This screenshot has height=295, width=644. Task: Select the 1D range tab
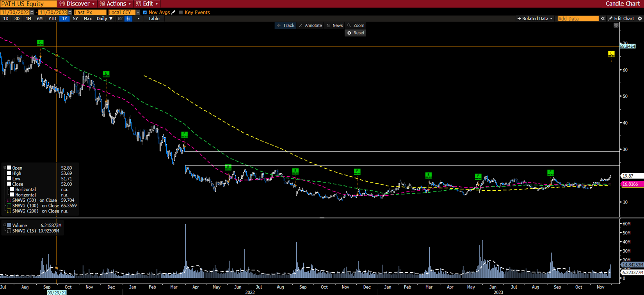6,19
